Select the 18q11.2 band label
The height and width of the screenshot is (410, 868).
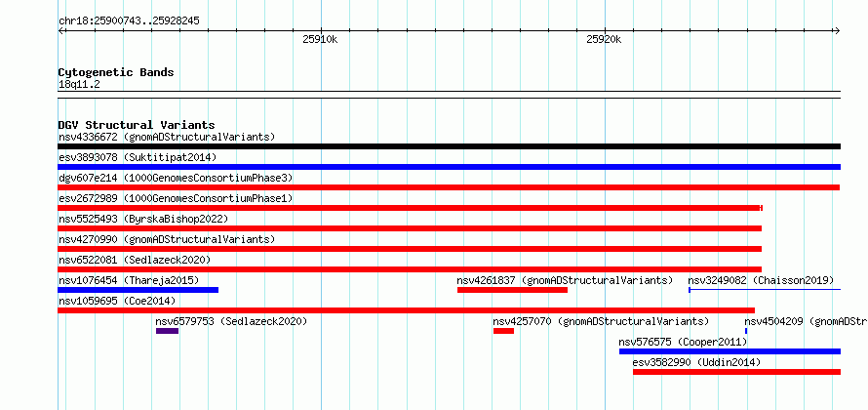click(x=79, y=85)
